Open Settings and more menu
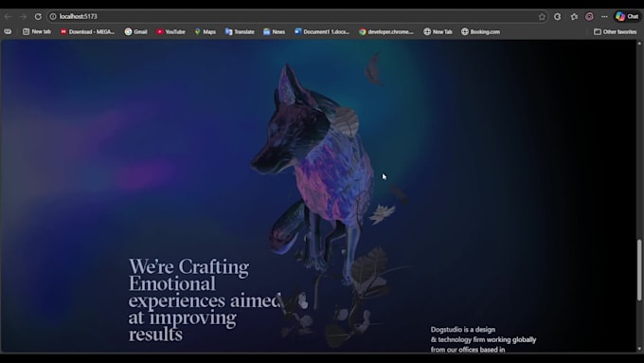The image size is (644, 363). tap(604, 16)
